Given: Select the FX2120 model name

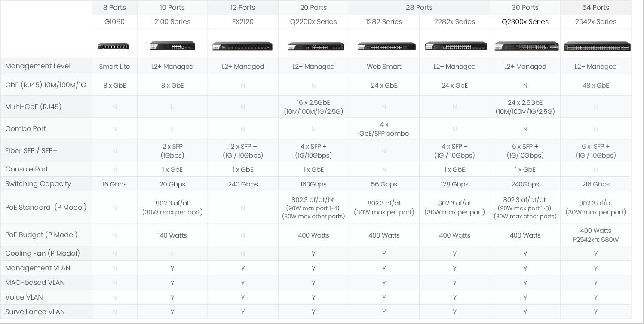Looking at the screenshot, I should (243, 22).
